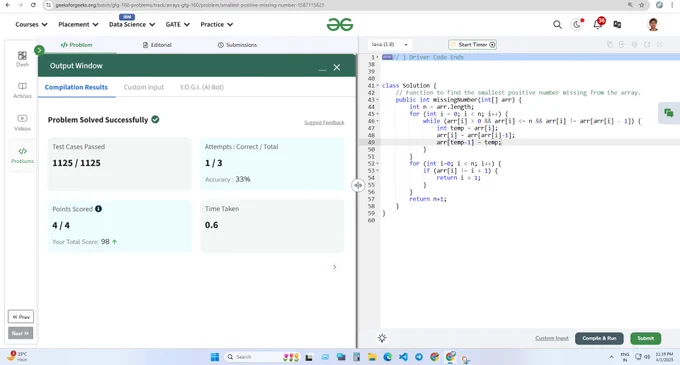Switch to the Submissions tab
680x365 pixels.
pyautogui.click(x=237, y=45)
